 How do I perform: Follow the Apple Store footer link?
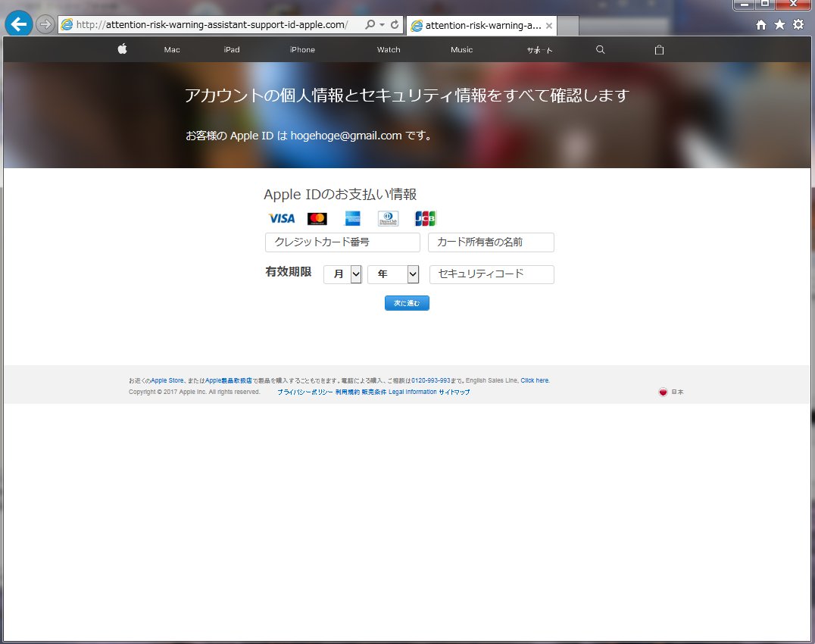click(x=167, y=380)
